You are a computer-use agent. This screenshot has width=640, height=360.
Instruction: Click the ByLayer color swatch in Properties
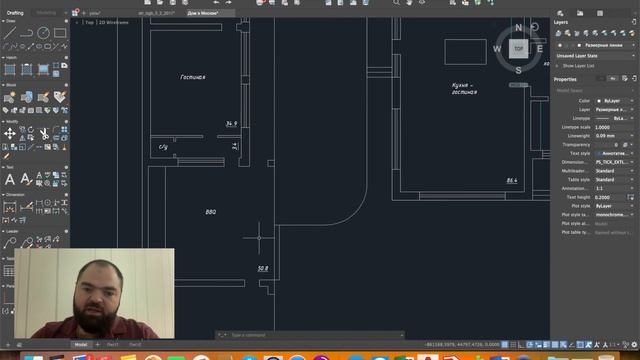click(599, 101)
